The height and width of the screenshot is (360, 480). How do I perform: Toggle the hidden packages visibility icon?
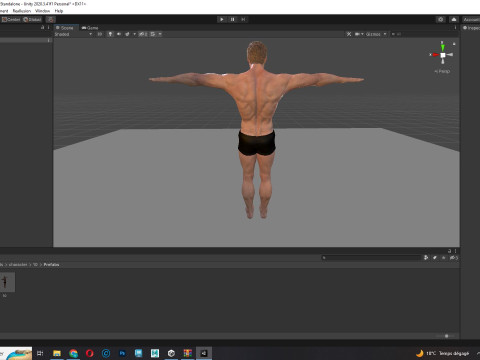454,258
